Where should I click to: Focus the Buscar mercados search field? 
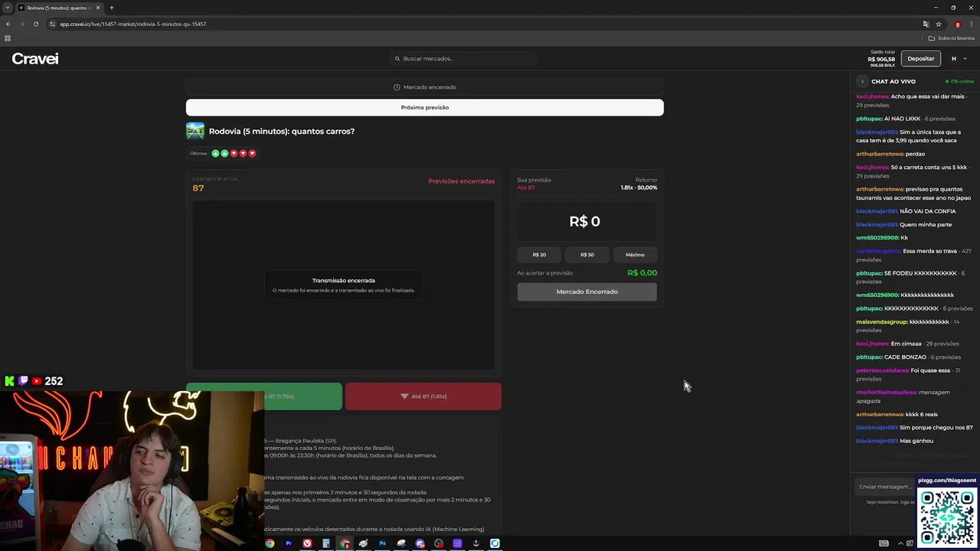tap(463, 59)
